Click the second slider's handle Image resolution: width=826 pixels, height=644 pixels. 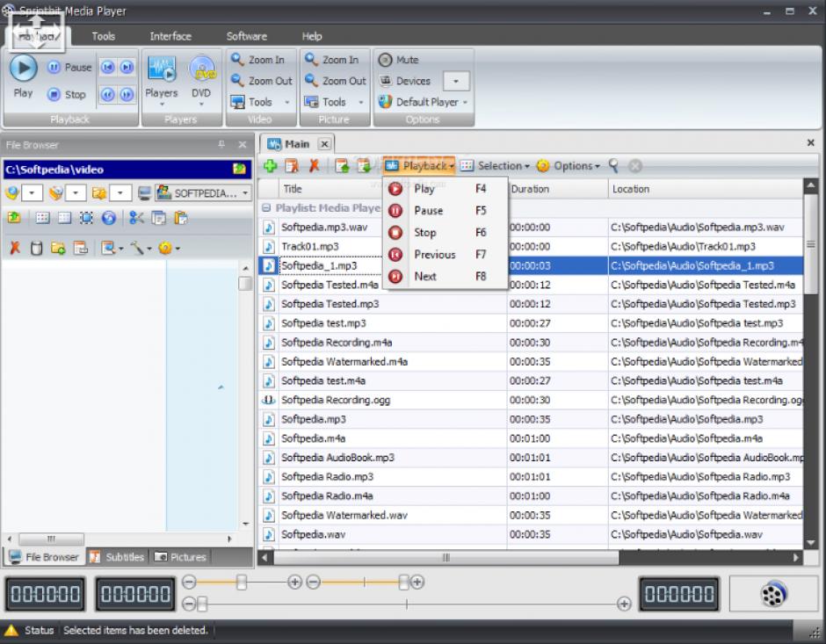point(403,582)
